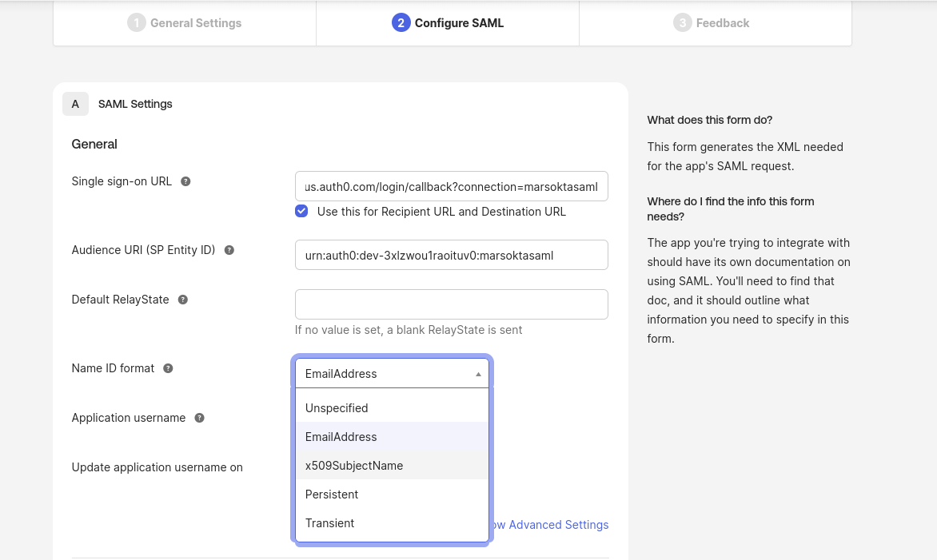Collapse the Name ID format dropdown arrow
Viewport: 937px width, 560px height.
(x=477, y=373)
